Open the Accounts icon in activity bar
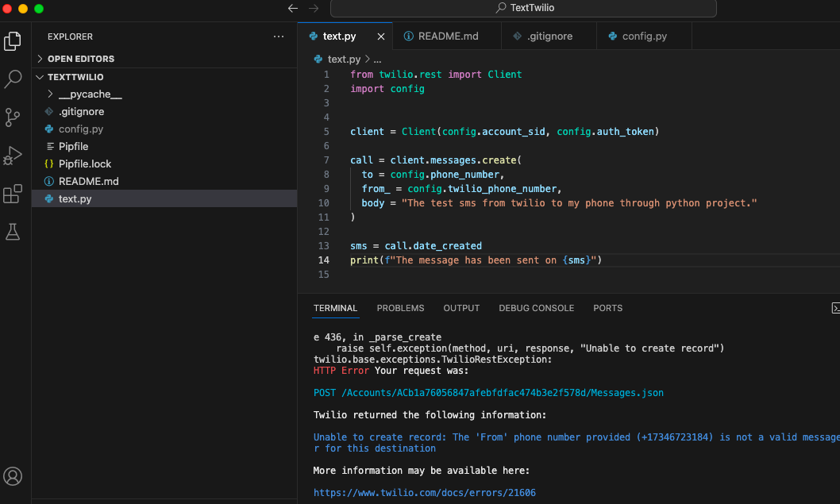Viewport: 840px width, 504px height. coord(13,475)
